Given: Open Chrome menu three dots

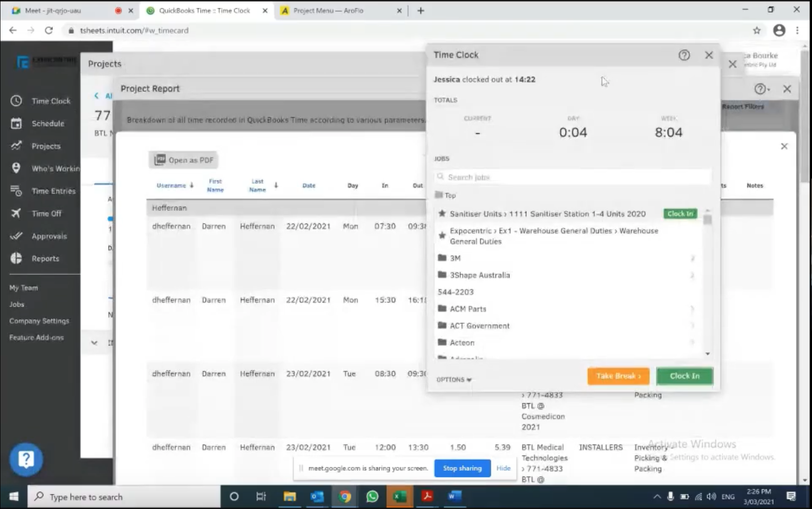Looking at the screenshot, I should 797,31.
